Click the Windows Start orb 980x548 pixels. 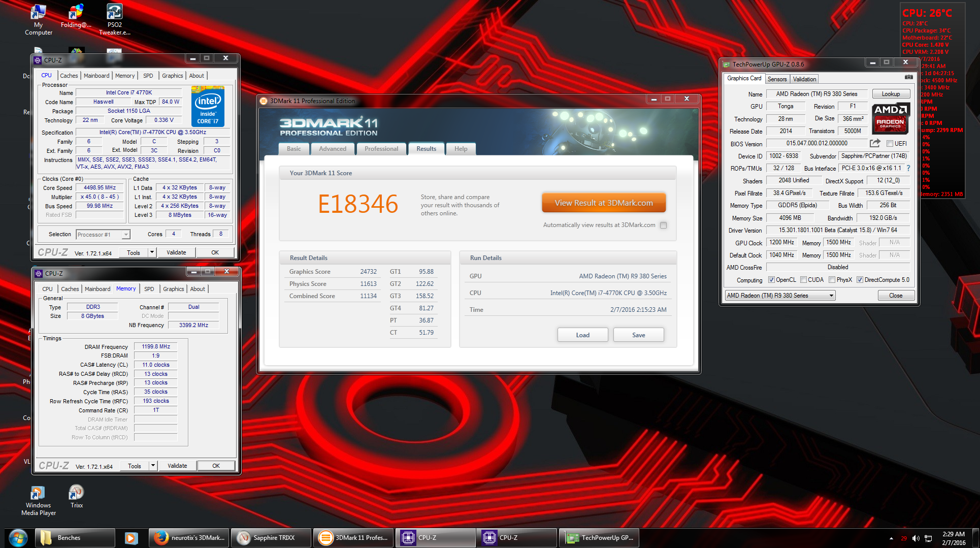[18, 538]
